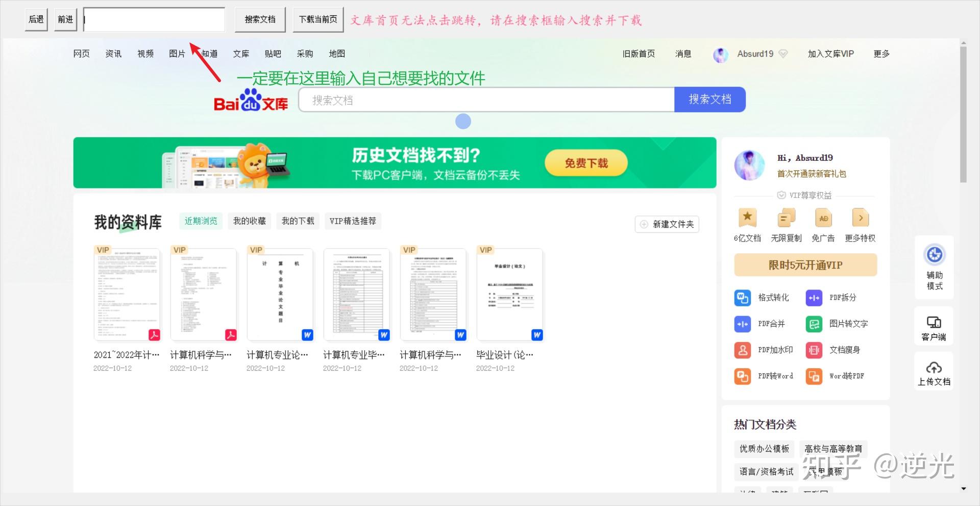Image resolution: width=980 pixels, height=506 pixels.
Task: Select the 近期浏览 tab
Action: pyautogui.click(x=201, y=221)
